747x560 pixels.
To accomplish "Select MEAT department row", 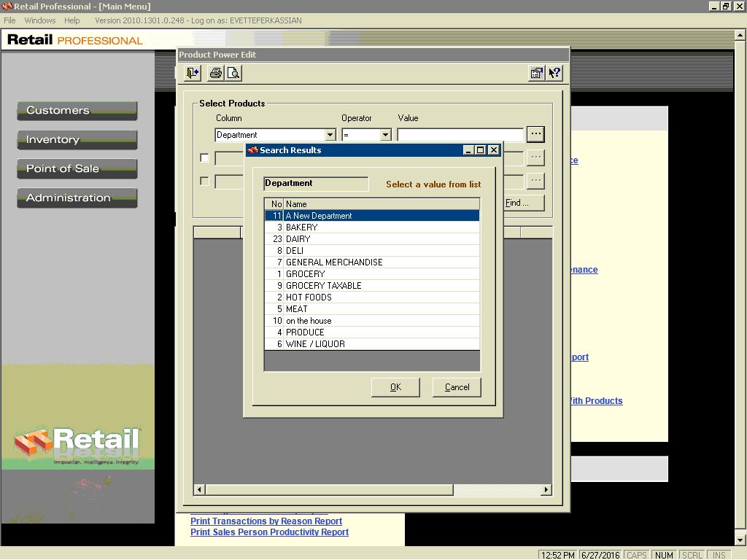I will tap(372, 309).
